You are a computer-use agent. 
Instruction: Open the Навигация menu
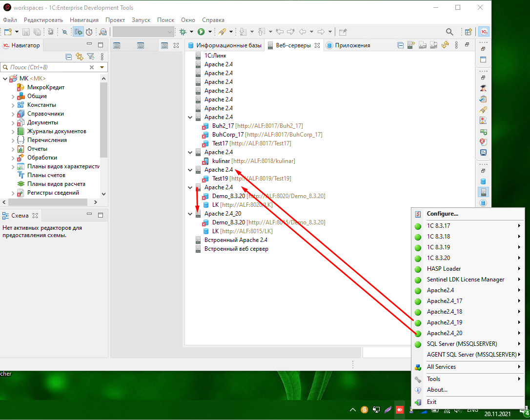click(84, 20)
